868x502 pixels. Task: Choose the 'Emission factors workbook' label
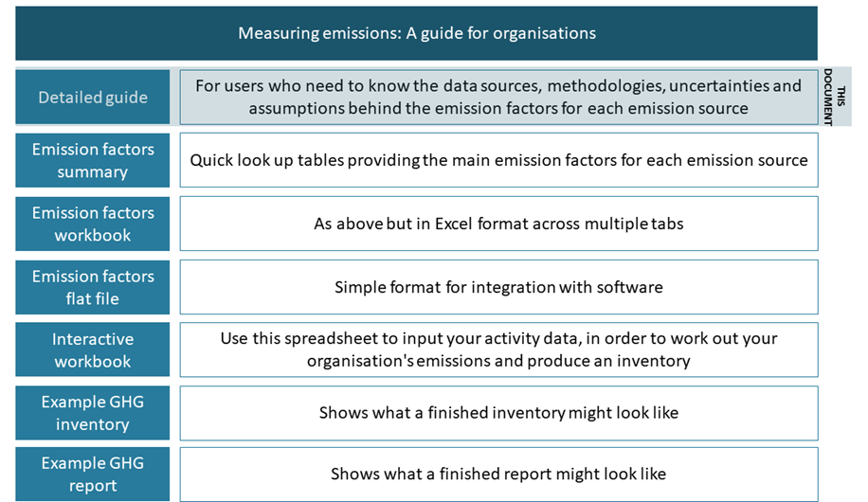point(93,224)
